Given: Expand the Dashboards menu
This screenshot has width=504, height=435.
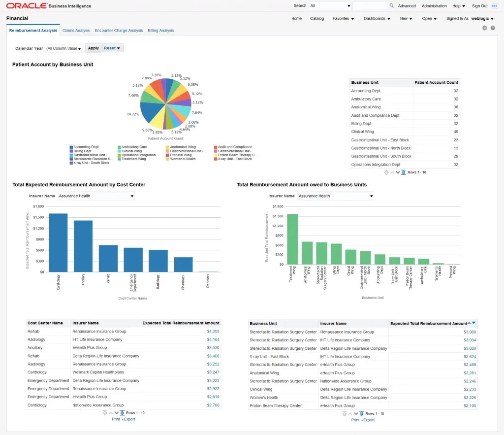Looking at the screenshot, I should pos(377,19).
